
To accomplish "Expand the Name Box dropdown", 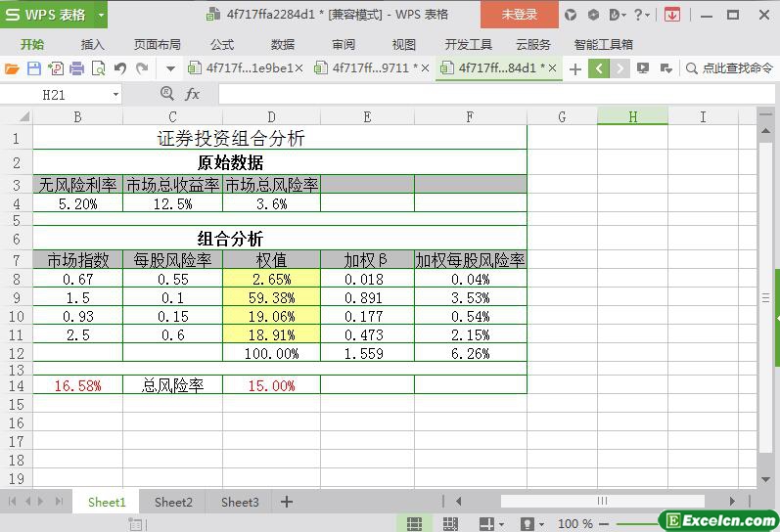I will (x=115, y=94).
